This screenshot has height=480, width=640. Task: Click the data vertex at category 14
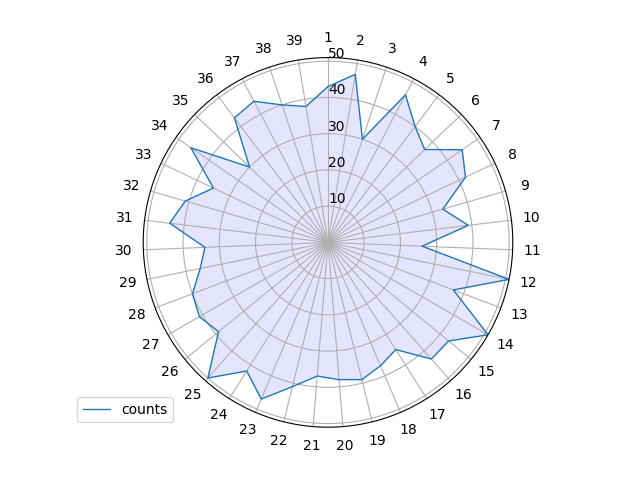[x=487, y=335]
